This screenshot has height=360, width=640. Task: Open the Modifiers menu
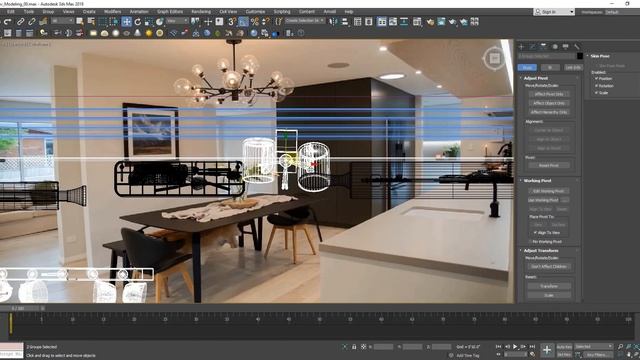click(112, 12)
